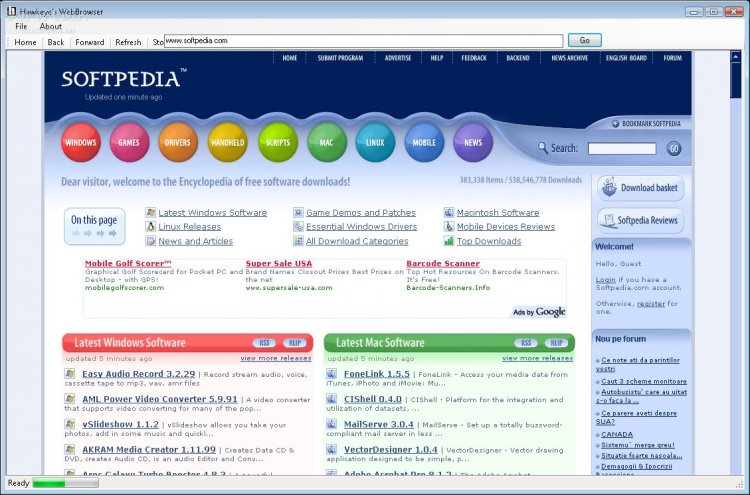This screenshot has width=750, height=495.
Task: Click the Forward toolbar button
Action: tap(89, 42)
